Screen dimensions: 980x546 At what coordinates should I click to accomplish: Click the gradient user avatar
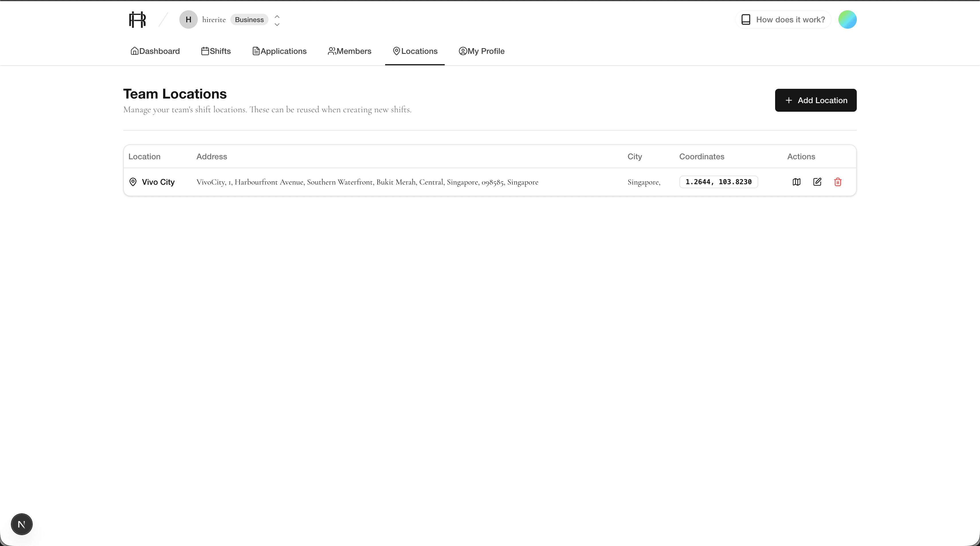(x=847, y=20)
